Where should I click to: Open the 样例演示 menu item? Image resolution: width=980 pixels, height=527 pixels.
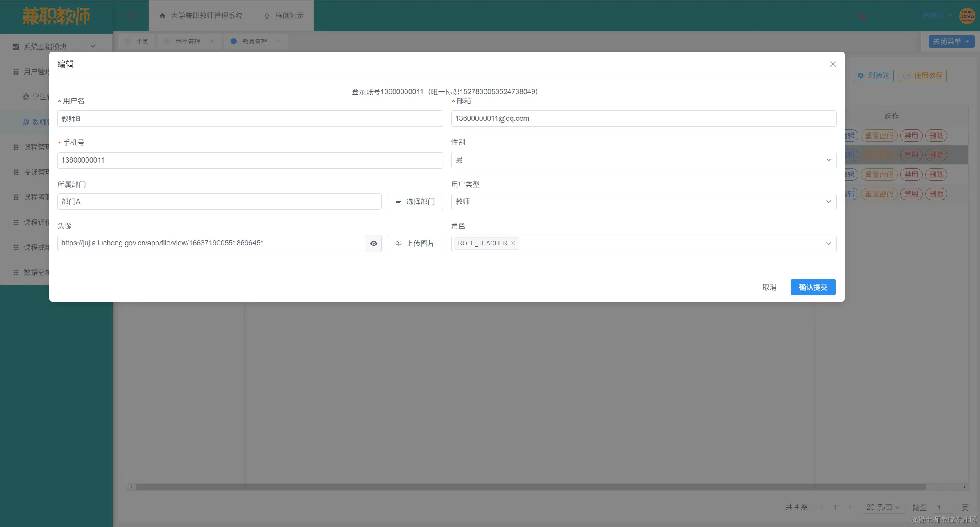point(284,16)
